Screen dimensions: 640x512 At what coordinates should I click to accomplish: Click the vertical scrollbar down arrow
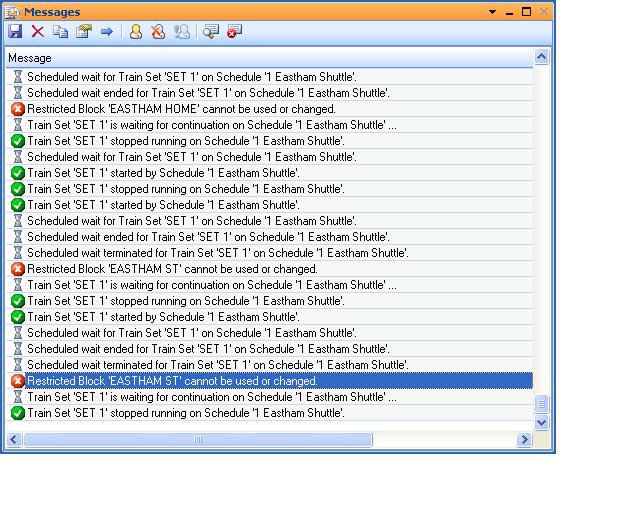point(542,423)
